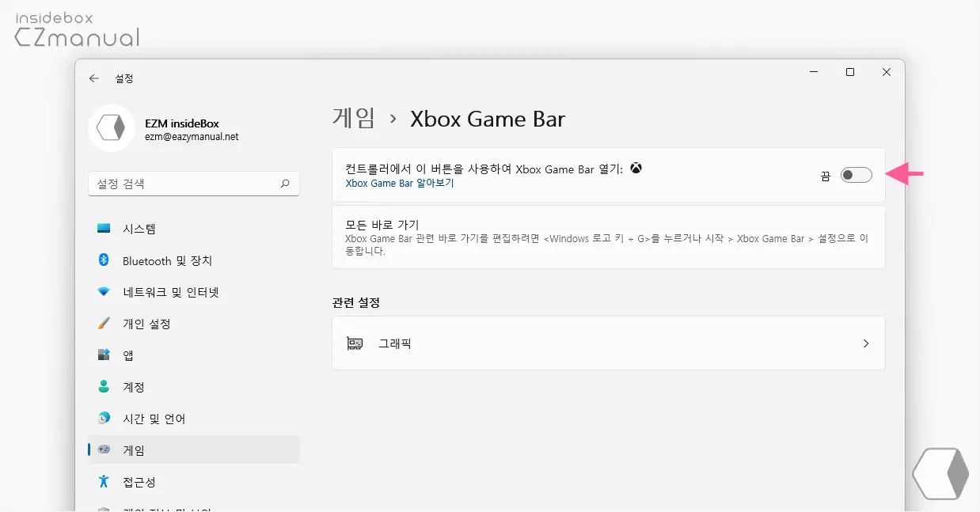Click the 접근성 accessibility figure icon
The width and height of the screenshot is (980, 512).
(104, 481)
